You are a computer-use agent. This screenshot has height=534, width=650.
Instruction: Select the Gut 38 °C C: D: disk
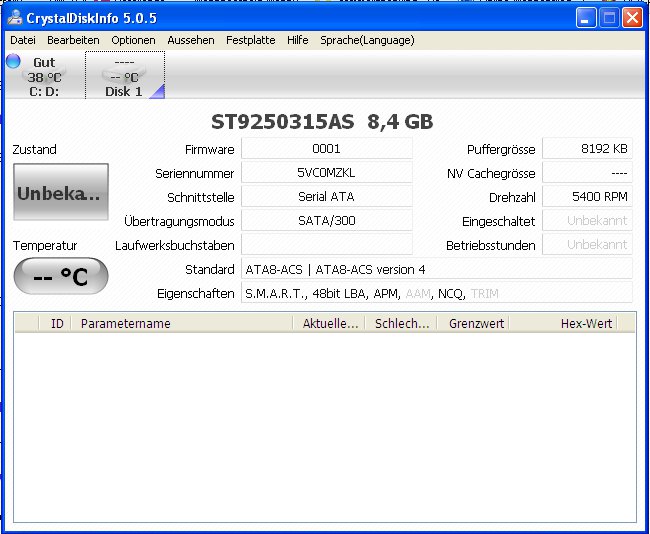44,76
